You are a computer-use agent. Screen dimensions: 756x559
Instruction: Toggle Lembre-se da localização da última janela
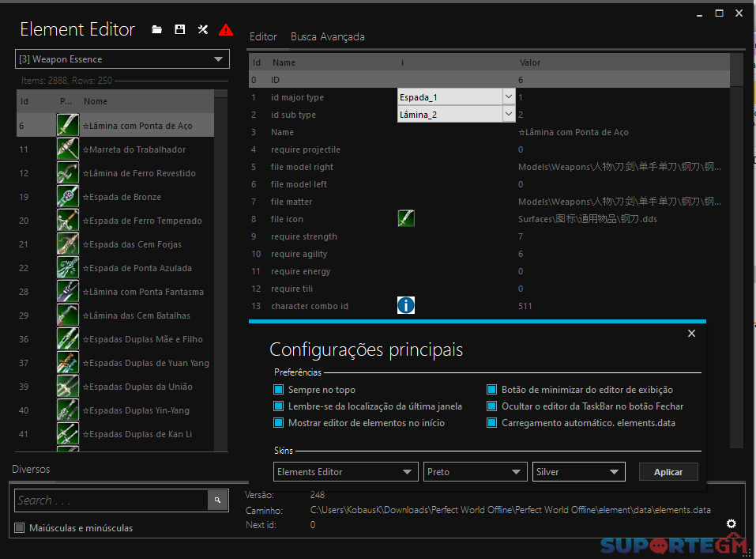click(x=278, y=406)
